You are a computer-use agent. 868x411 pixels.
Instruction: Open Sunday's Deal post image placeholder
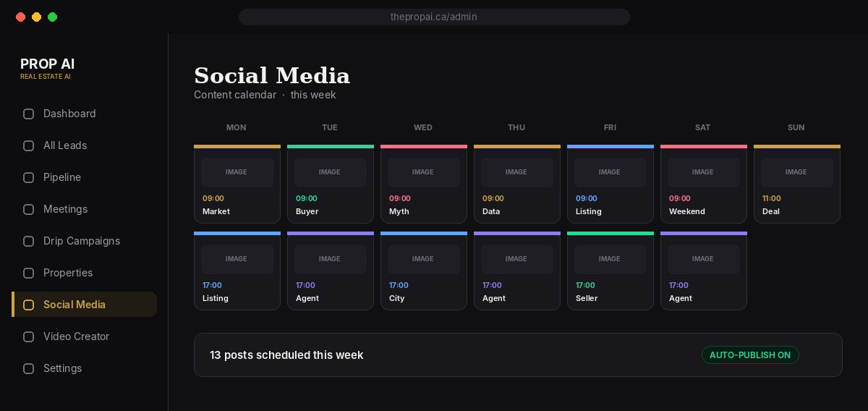tap(796, 172)
